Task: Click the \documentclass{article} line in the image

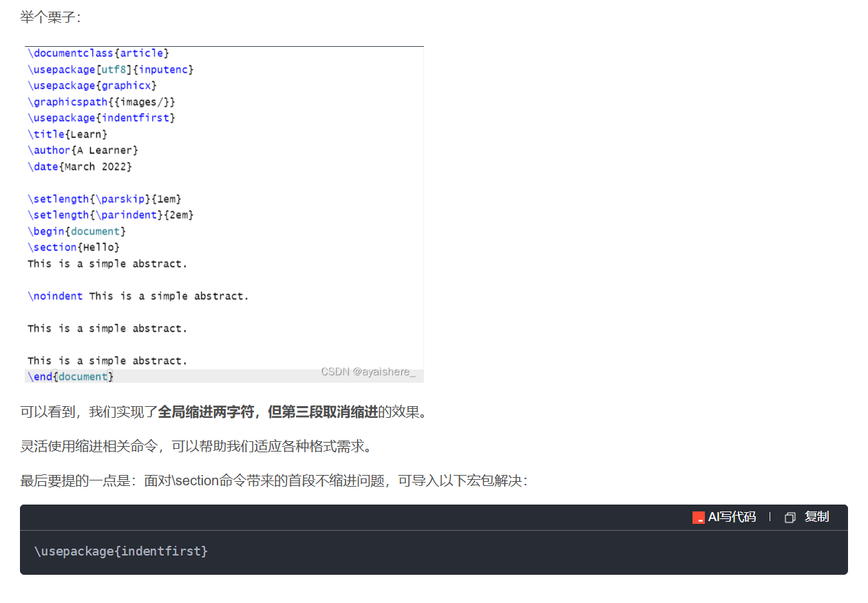Action: coord(96,53)
